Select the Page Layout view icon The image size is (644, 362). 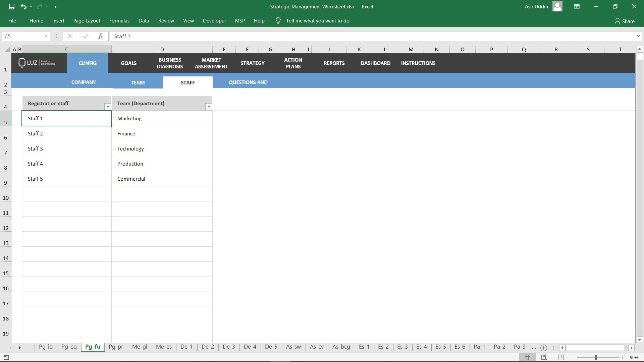(544, 357)
